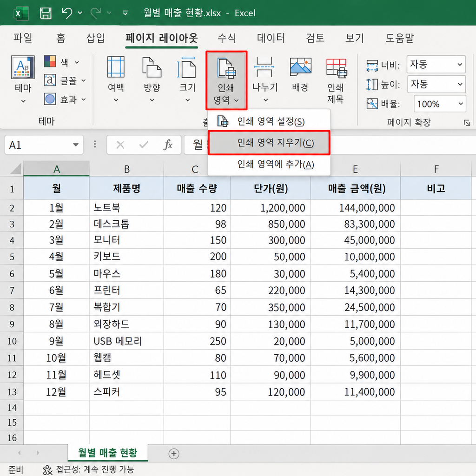Select the cell showing 12월
476x476 pixels.
coord(56,392)
